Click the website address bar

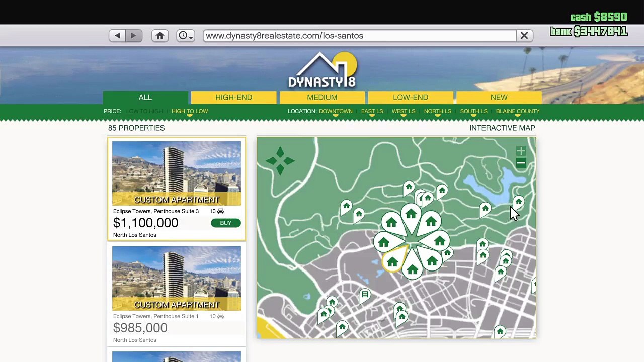coord(360,36)
